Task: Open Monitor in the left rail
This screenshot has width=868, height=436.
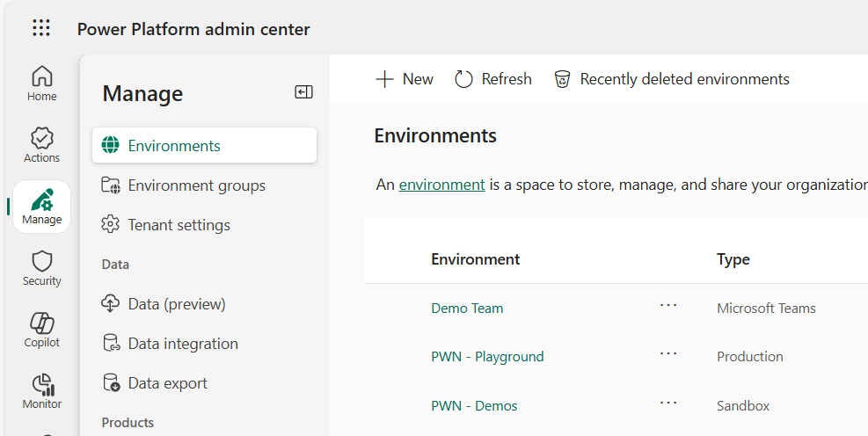Action: pyautogui.click(x=41, y=391)
